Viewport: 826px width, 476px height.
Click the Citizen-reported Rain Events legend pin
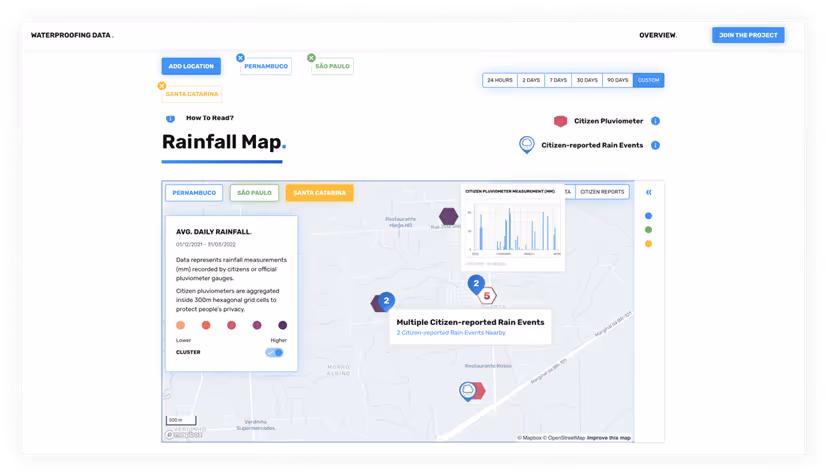[x=526, y=145]
